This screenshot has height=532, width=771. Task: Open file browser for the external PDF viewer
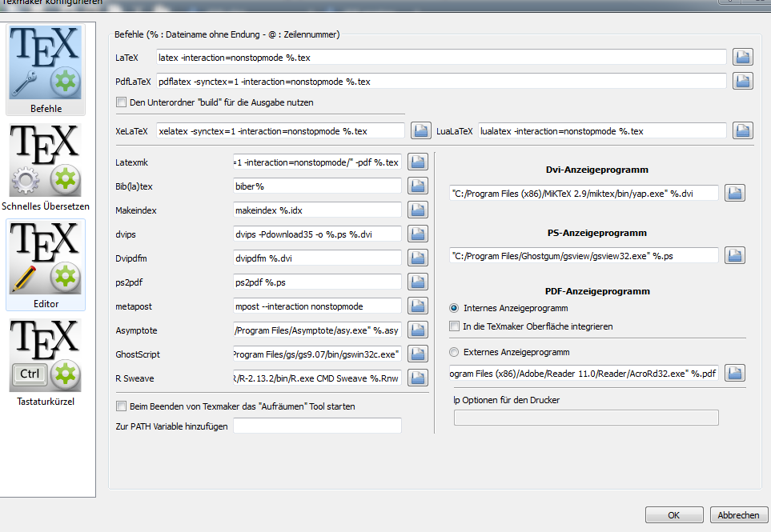pos(734,373)
